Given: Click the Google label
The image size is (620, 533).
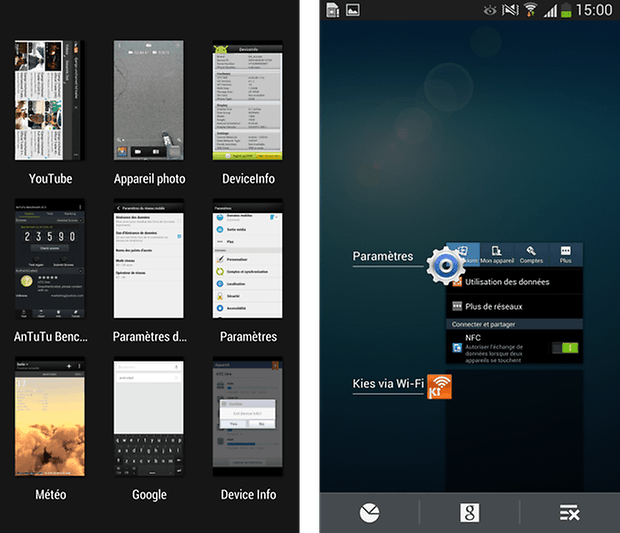Looking at the screenshot, I should pos(149,495).
